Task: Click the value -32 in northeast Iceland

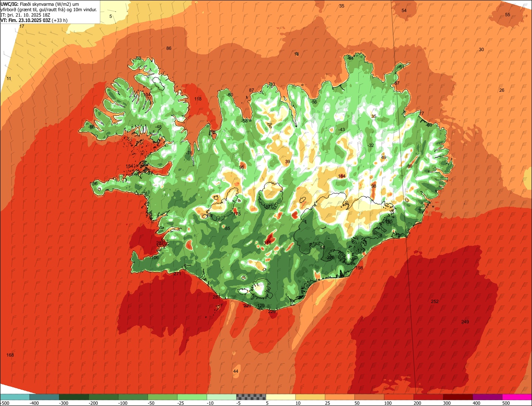Action: tap(371, 145)
